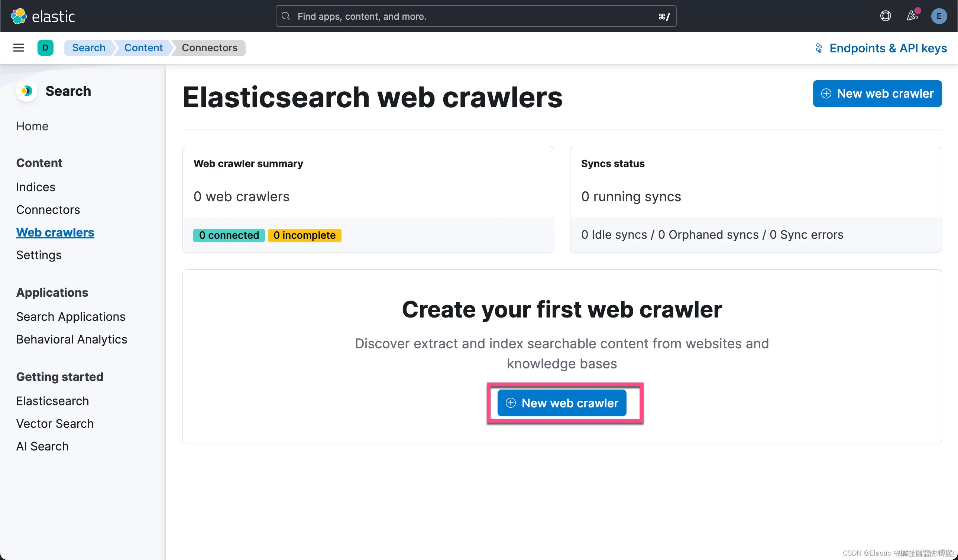Screen dimensions: 958x560
Task: Open Indices in the sidebar
Action: point(36,187)
